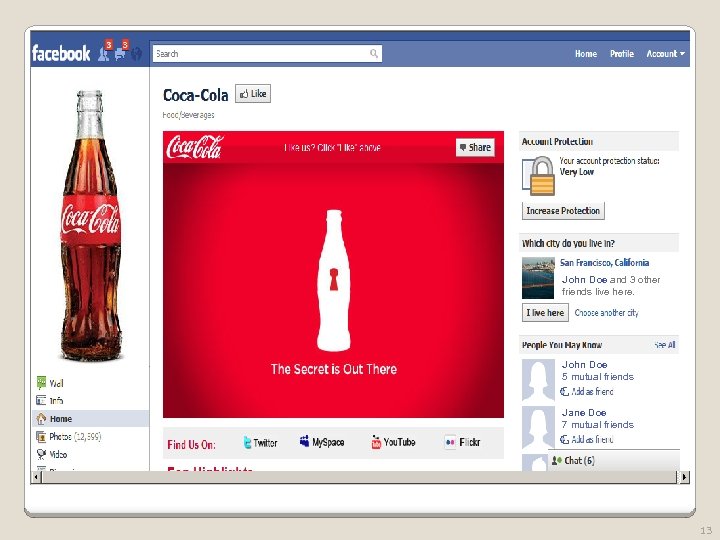Click the YouTube icon
Image resolution: width=720 pixels, height=540 pixels.
coord(376,442)
